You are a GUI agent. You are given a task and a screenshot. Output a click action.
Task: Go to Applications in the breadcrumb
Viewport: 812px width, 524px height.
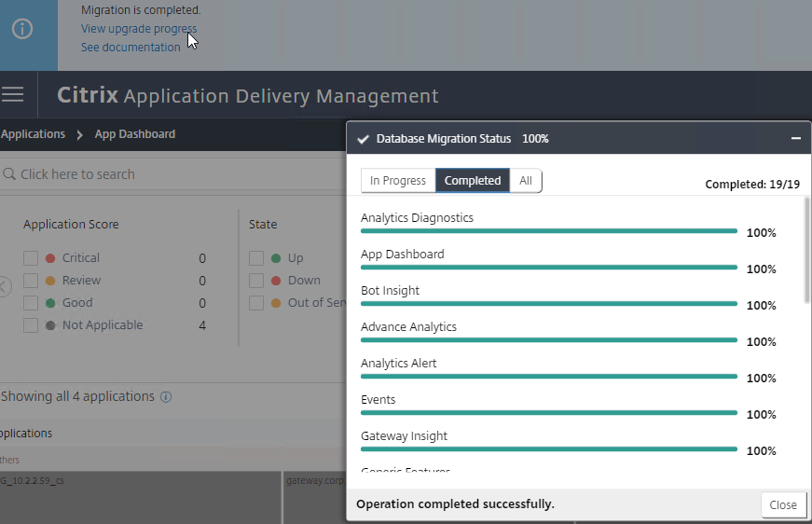[34, 134]
